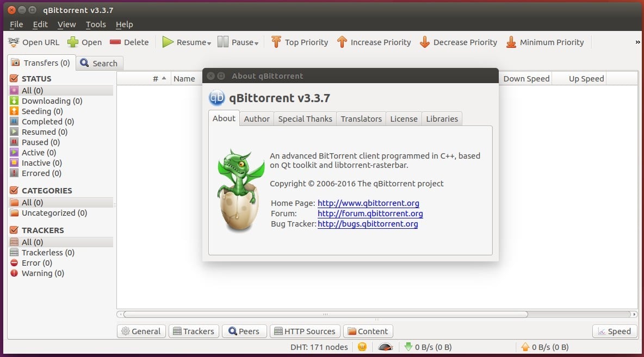Click the green Resume play icon

tap(168, 42)
